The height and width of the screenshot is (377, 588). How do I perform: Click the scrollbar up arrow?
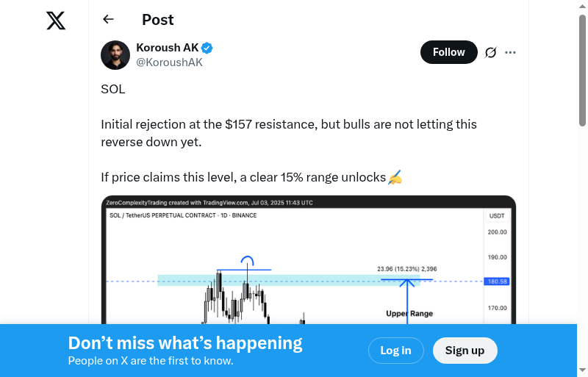click(582, 6)
